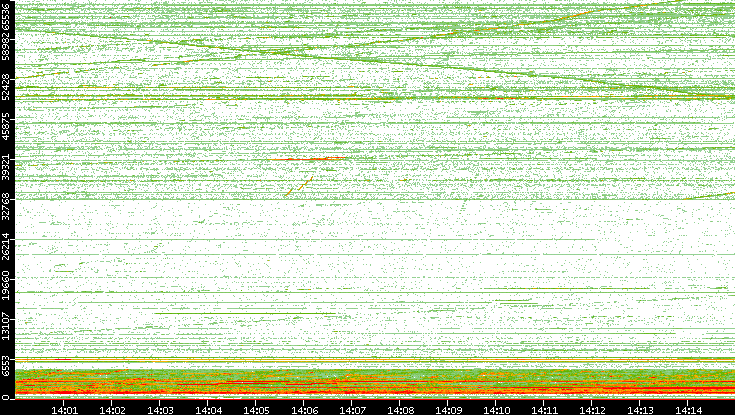Screen dimensions: 735x415
Task: Select the 14:05 time axis label
Action: point(256,410)
